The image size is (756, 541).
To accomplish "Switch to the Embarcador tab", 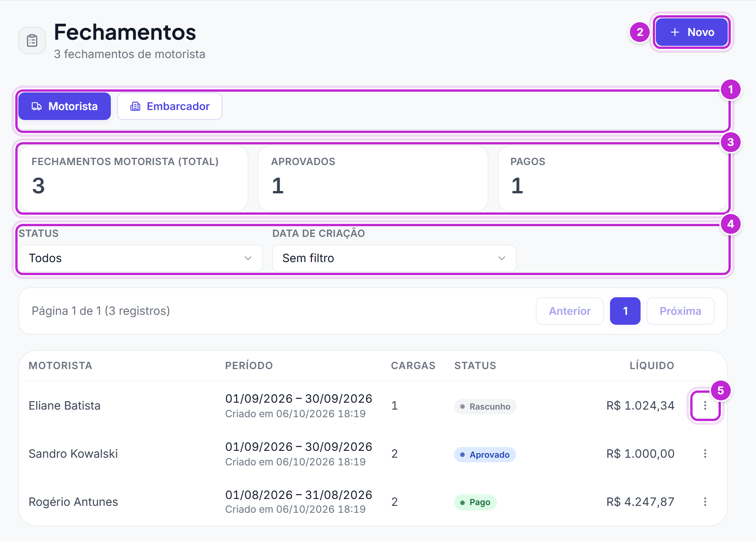I will click(x=170, y=106).
